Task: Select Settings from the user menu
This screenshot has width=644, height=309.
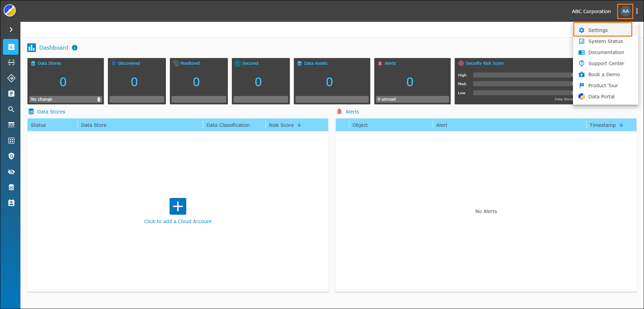Action: [x=598, y=30]
